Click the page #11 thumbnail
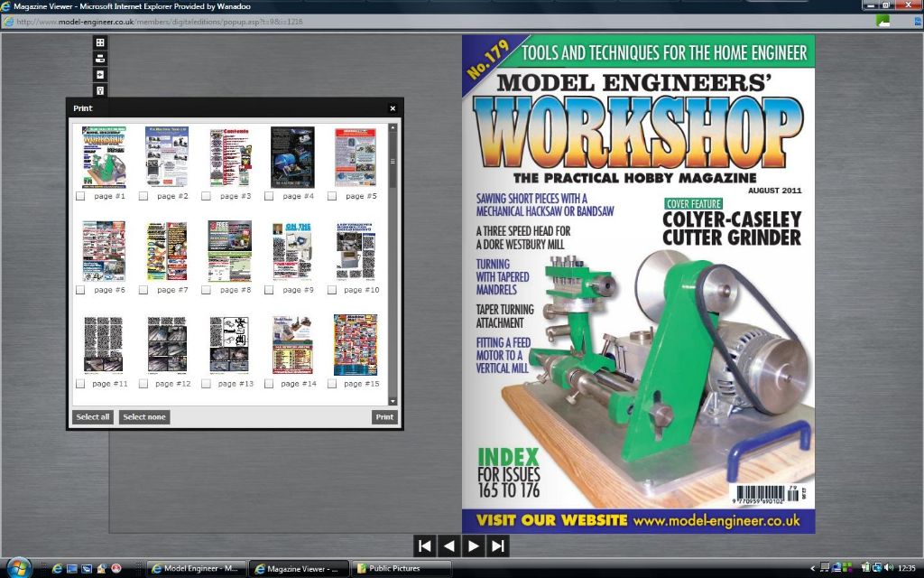The image size is (924, 578). (104, 344)
